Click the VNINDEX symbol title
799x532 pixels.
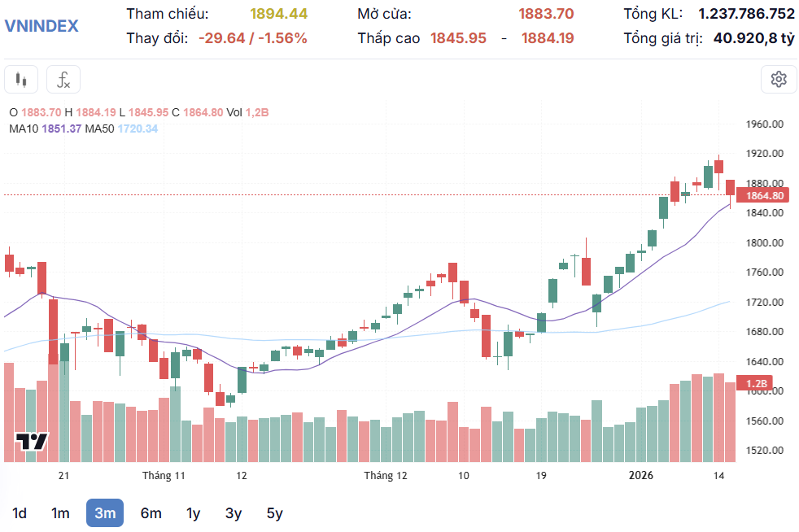point(41,26)
